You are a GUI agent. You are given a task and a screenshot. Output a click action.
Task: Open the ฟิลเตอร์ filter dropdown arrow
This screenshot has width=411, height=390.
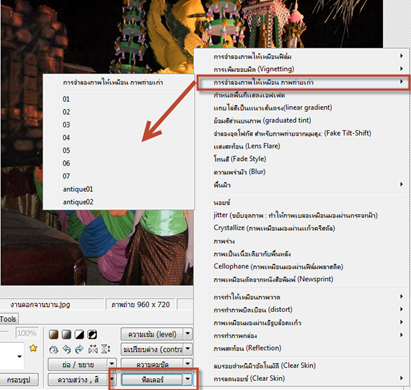(x=188, y=379)
